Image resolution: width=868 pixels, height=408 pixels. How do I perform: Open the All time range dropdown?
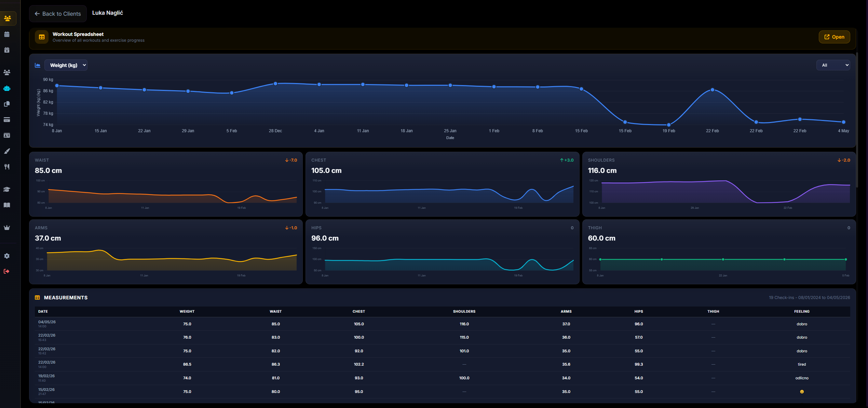click(x=833, y=65)
